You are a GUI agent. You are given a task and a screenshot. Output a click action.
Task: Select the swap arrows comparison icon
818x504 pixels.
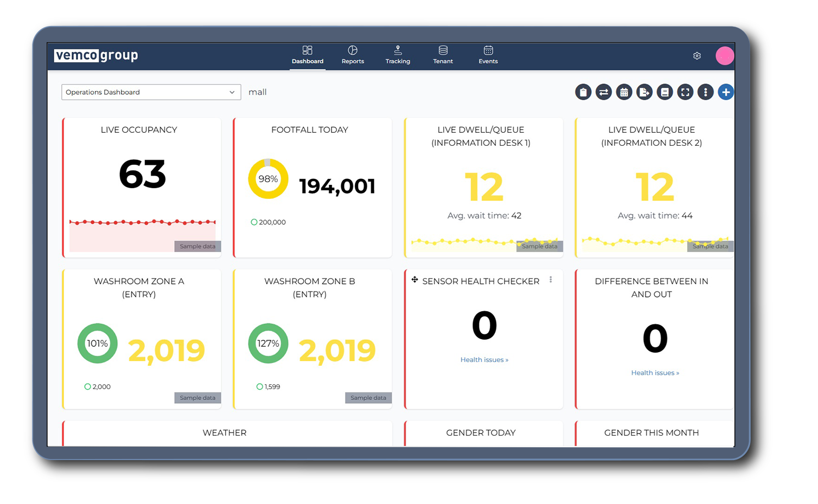click(604, 92)
